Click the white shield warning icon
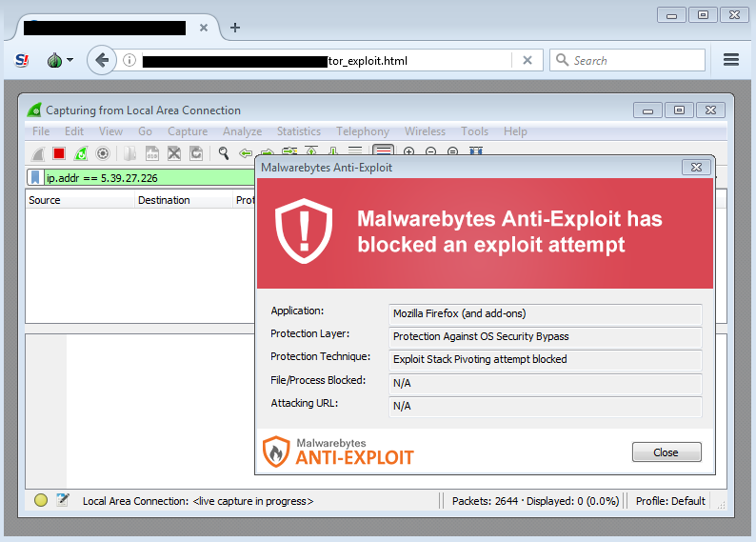 pyautogui.click(x=304, y=231)
